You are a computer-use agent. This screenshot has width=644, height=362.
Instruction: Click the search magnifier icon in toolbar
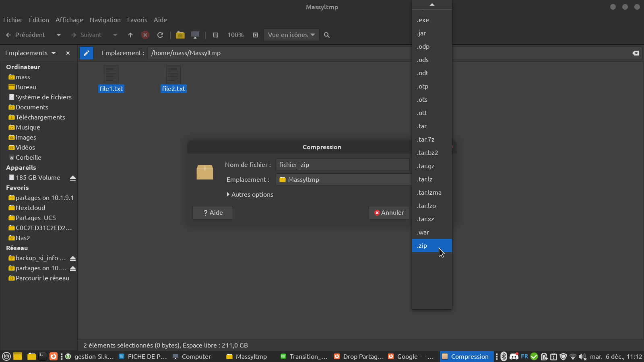(327, 35)
